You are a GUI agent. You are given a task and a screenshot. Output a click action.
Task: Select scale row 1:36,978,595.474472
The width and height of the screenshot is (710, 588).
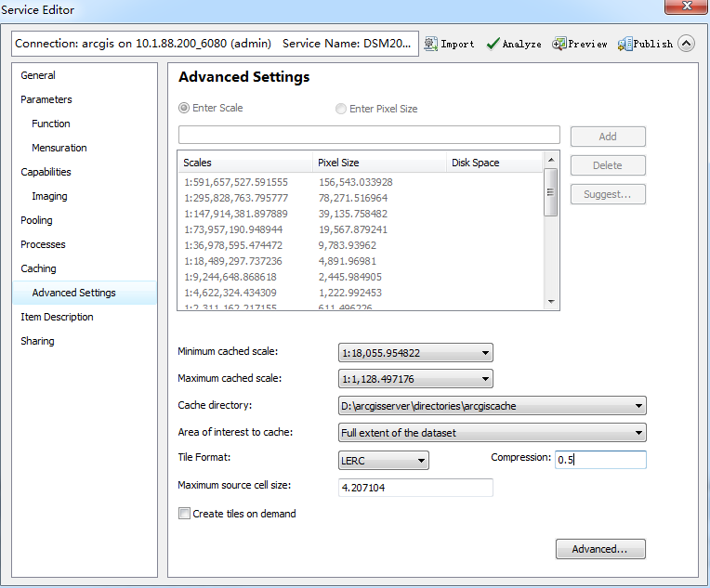[x=233, y=245]
